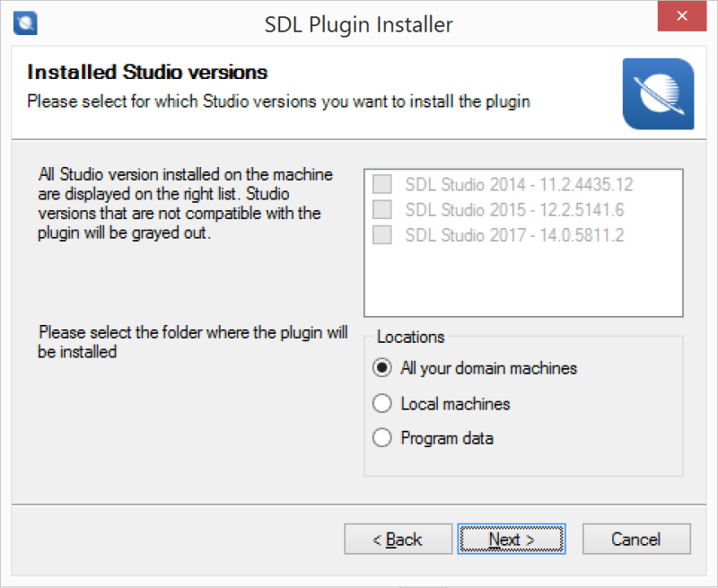Viewport: 718px width, 588px height.
Task: Click the 'Installed Studio versions' heading
Action: tap(147, 73)
